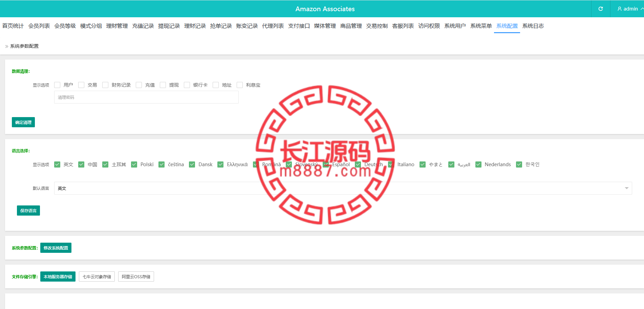Go to 充值记录 page
This screenshot has height=309, width=644.
tap(143, 26)
